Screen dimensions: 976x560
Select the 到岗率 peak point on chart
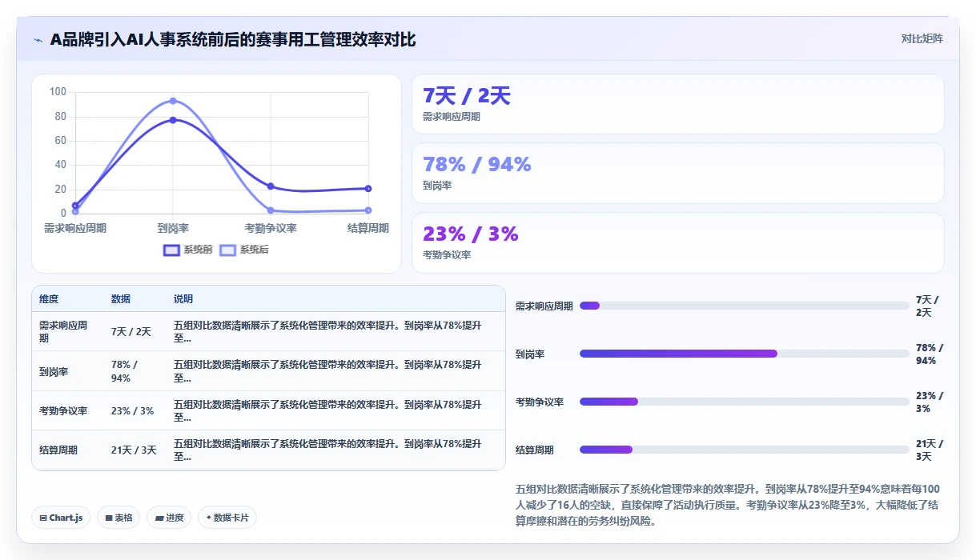pyautogui.click(x=173, y=101)
